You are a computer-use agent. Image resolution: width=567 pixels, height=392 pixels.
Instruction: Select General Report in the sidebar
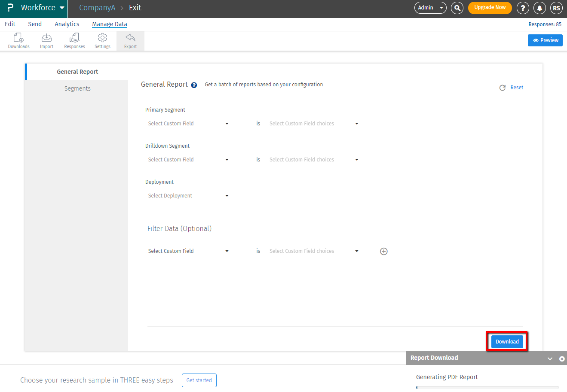77,72
